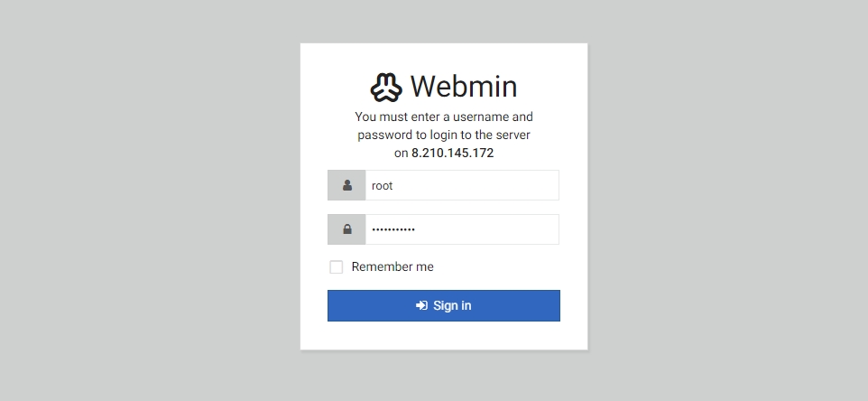Click the white panel space below Sign in
The width and height of the screenshot is (868, 401).
pos(444,336)
